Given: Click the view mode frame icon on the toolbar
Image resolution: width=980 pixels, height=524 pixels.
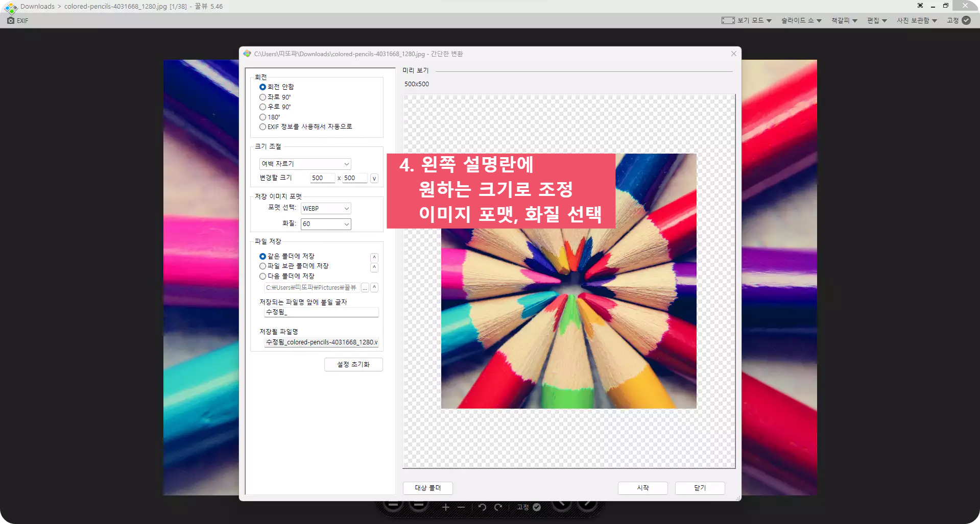Looking at the screenshot, I should pos(727,20).
